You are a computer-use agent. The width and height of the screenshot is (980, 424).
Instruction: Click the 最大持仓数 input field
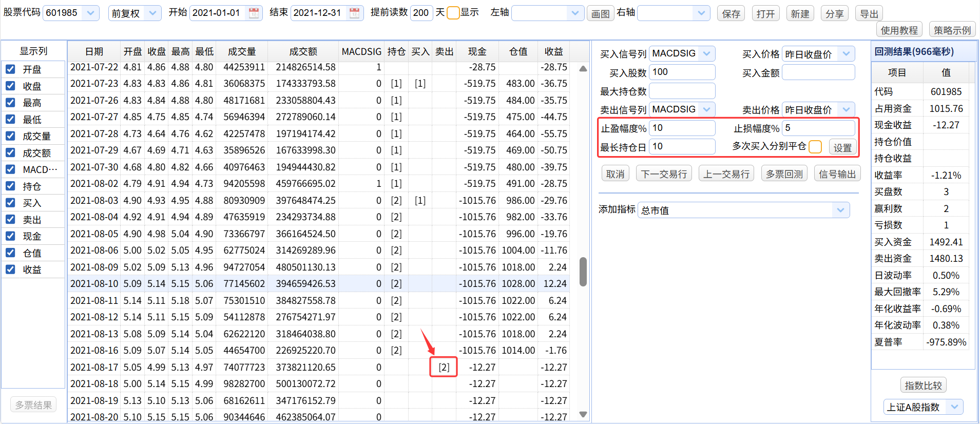(x=682, y=91)
